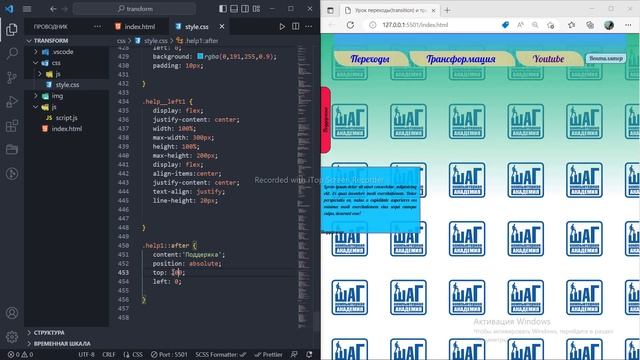Toggle the secondary sidebar layout icon
This screenshot has width=640, height=360.
[x=245, y=9]
